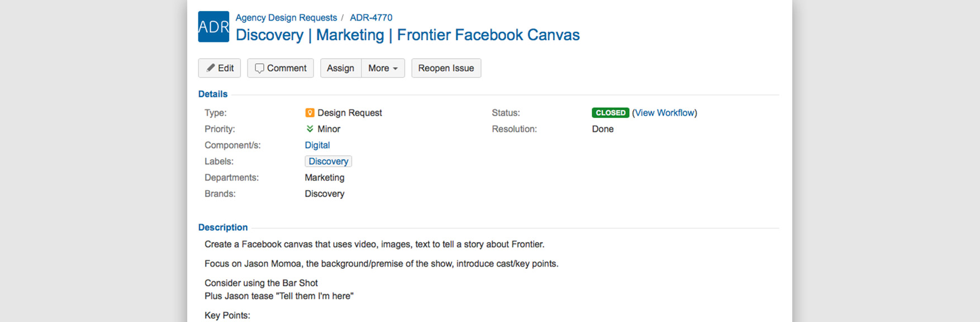Click the More button's dropdown caret
This screenshot has height=322, width=980.
point(395,69)
